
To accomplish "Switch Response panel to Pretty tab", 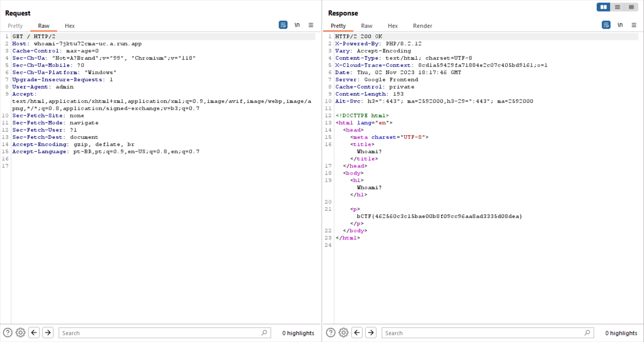I will pos(338,26).
